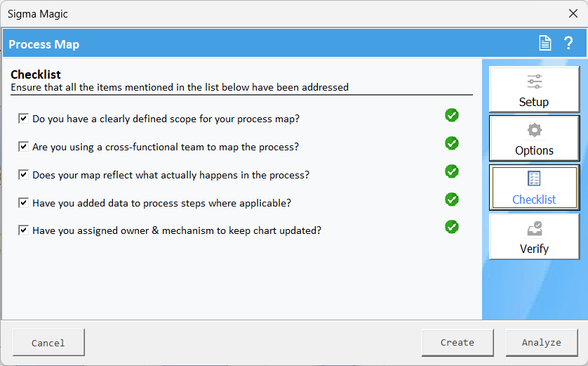Click the Analyze button
This screenshot has width=588, height=366.
coord(541,343)
